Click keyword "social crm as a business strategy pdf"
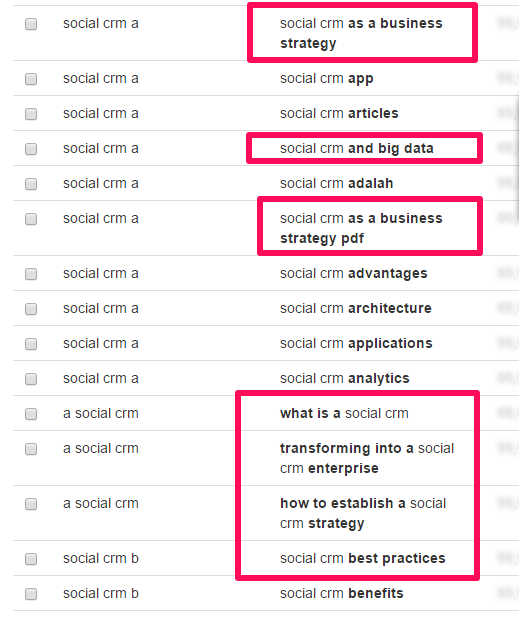The width and height of the screenshot is (519, 617). (x=361, y=228)
